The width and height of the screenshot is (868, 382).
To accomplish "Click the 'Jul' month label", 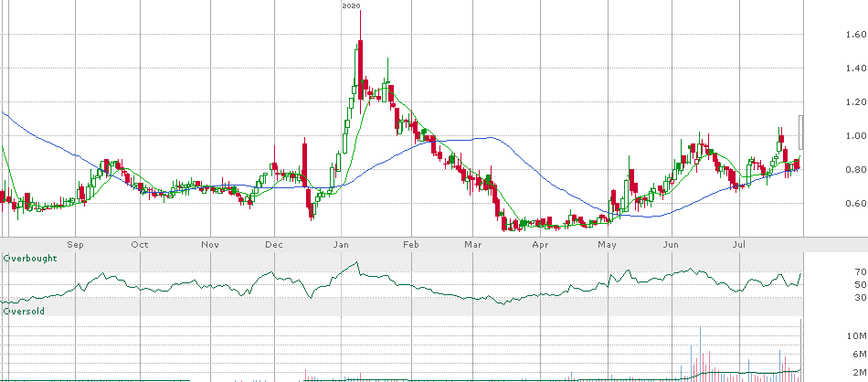I will [x=739, y=245].
